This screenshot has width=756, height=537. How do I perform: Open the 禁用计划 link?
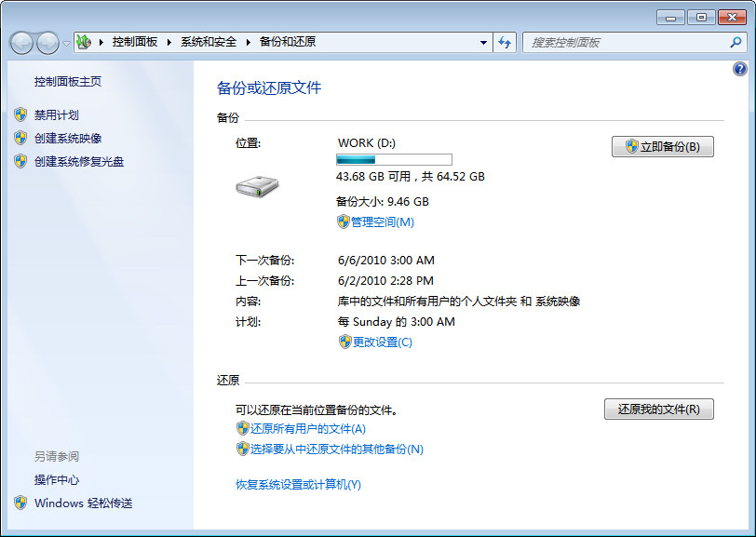pyautogui.click(x=57, y=115)
